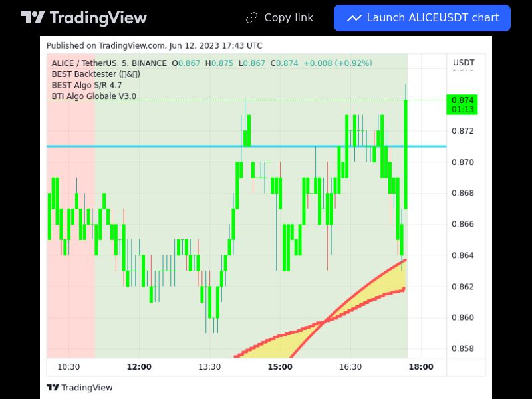Click the 0.870 price axis label
532x399 pixels.
[462, 162]
